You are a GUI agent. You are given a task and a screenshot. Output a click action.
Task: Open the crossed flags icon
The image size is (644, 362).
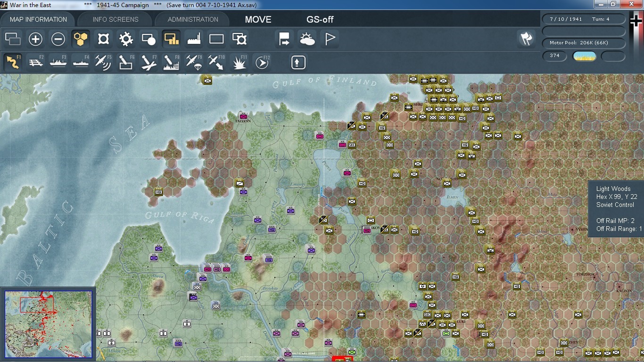pos(526,39)
